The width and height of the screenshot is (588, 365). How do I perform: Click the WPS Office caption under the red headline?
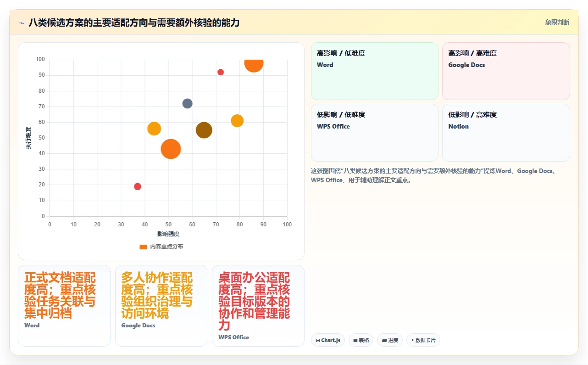pos(233,337)
